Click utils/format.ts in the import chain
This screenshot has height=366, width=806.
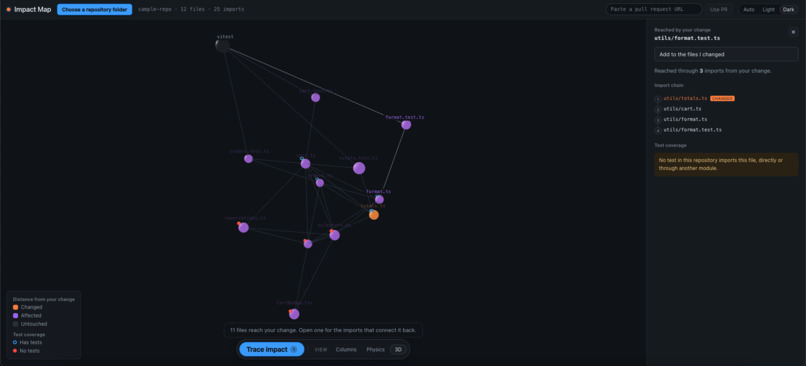pyautogui.click(x=685, y=119)
